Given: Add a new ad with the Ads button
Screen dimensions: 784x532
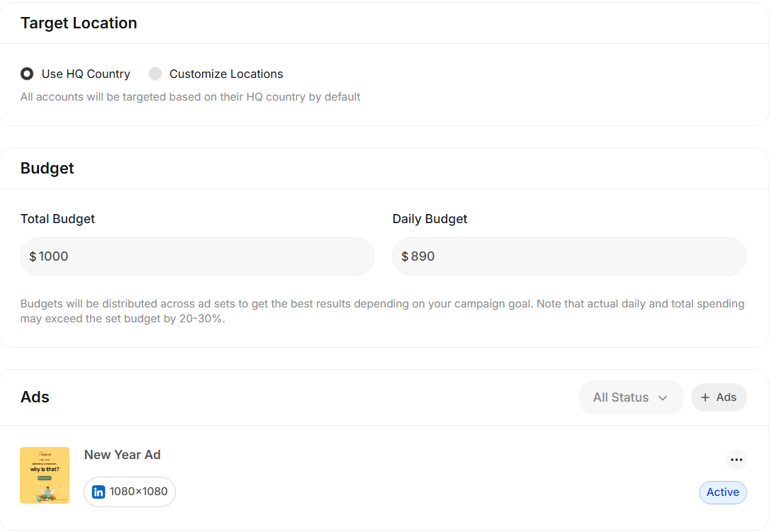Looking at the screenshot, I should 719,397.
